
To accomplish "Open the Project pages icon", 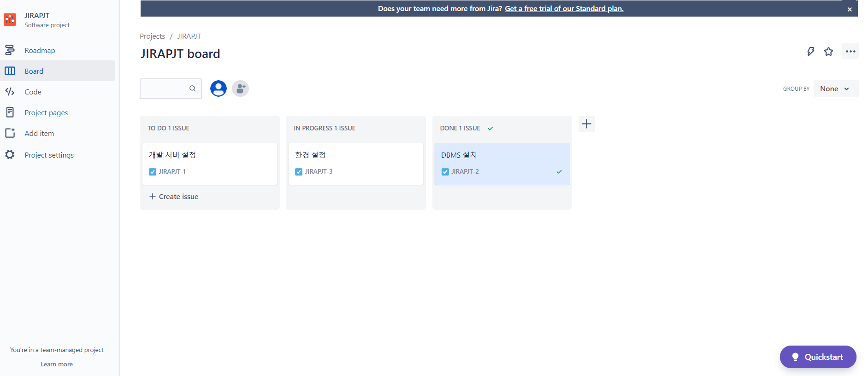I will [x=10, y=112].
